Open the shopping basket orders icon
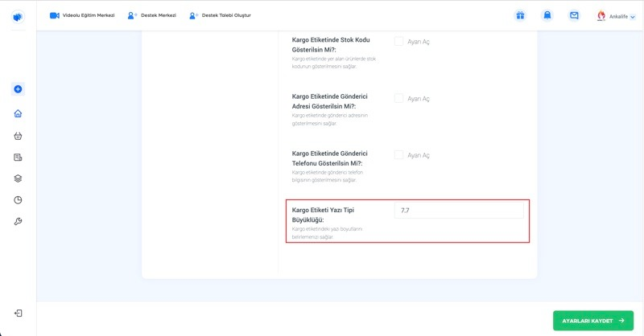 (18, 136)
